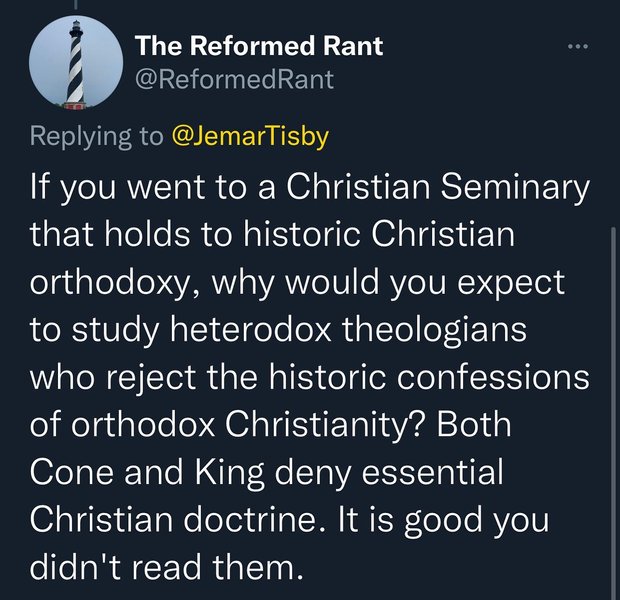Image resolution: width=620 pixels, height=600 pixels.
Task: Open The Reformed Rant display name
Action: pos(258,45)
